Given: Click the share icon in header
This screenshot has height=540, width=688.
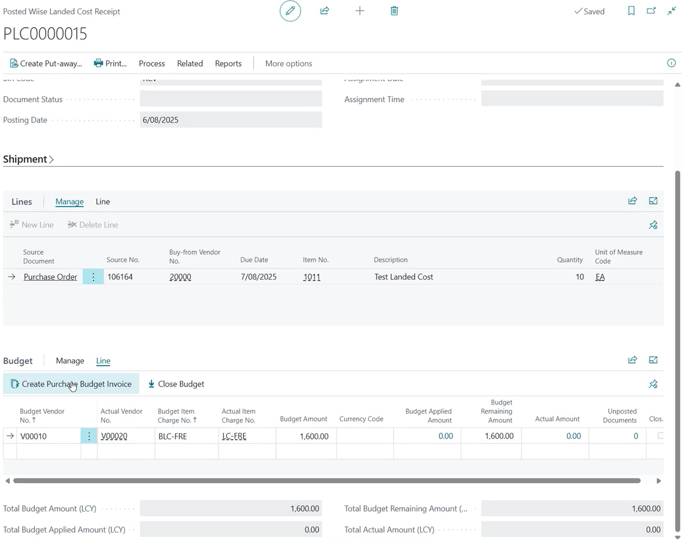Looking at the screenshot, I should [x=325, y=11].
